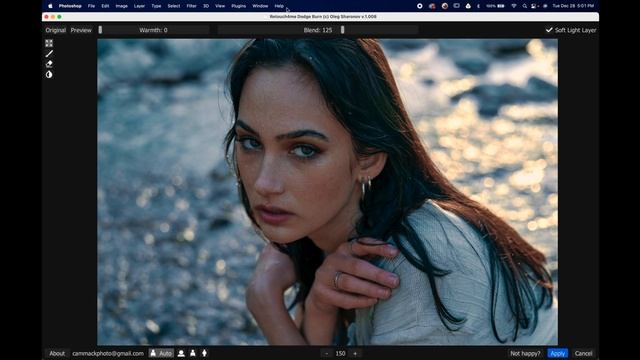Choose the full-body figure mode icon
Image resolution: width=640 pixels, height=360 pixels.
pos(204,353)
